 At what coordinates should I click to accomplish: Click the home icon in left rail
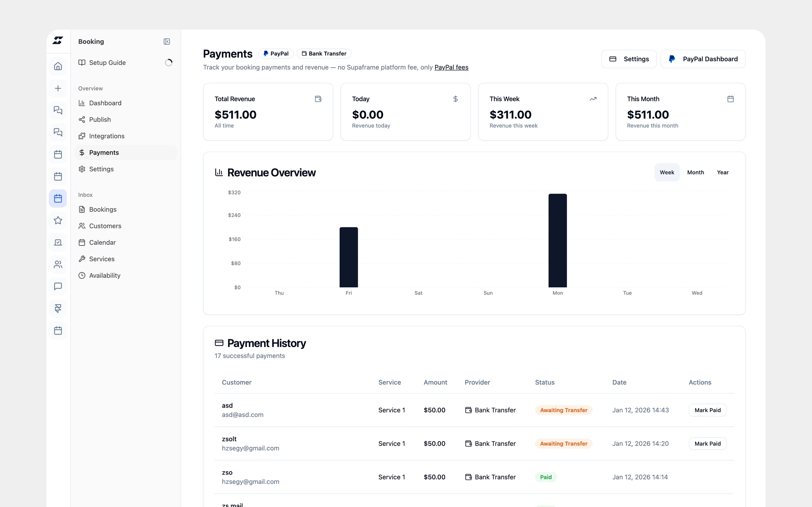point(58,66)
